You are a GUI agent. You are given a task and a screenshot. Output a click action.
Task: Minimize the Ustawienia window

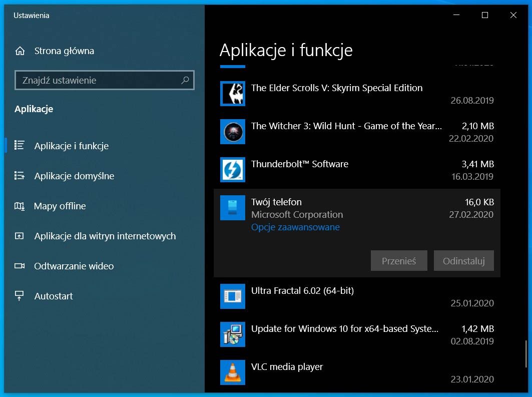coord(456,15)
